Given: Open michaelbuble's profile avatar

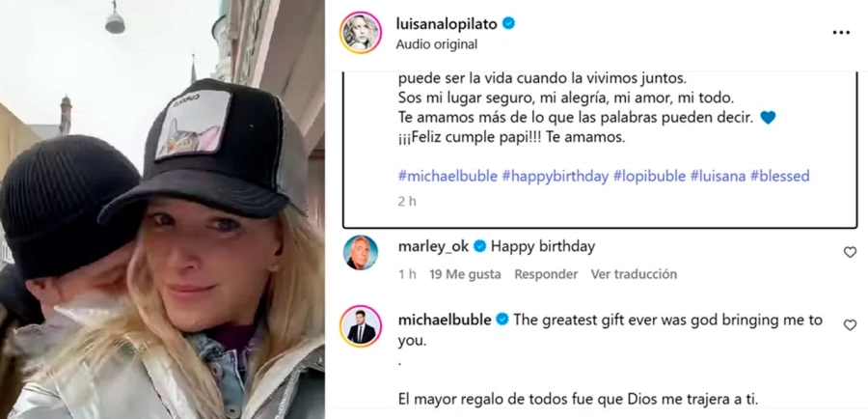Looking at the screenshot, I should point(361,326).
